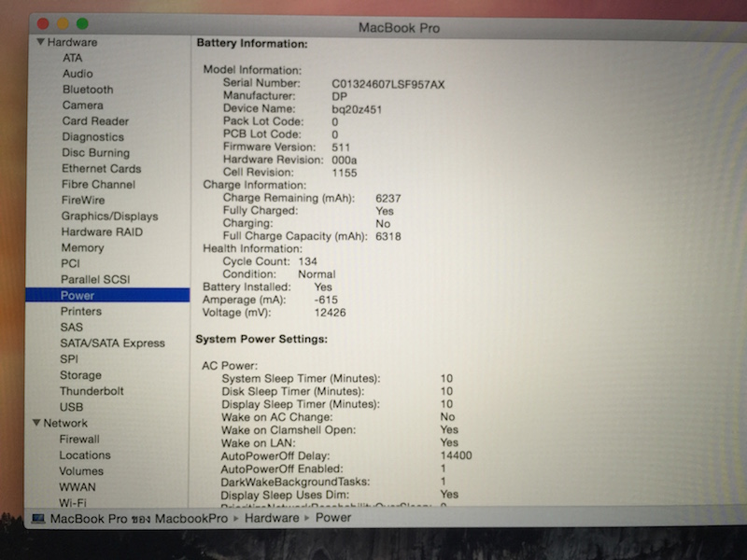Open Card Reader information
The height and width of the screenshot is (560, 747).
[x=95, y=121]
